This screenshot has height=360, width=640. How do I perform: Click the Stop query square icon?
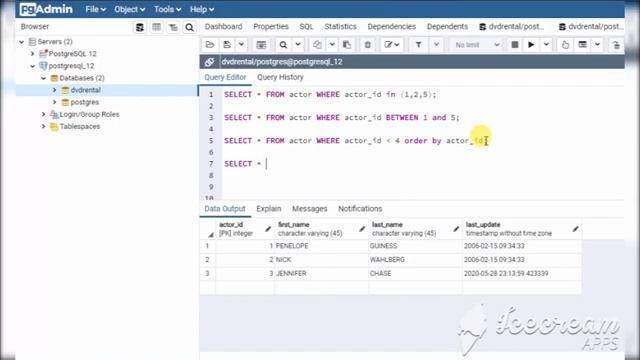pyautogui.click(x=515, y=45)
